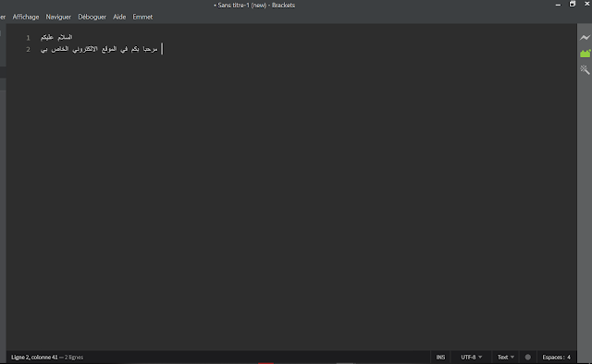This screenshot has width=592, height=364.
Task: Click Arabic text on line 2
Action: [x=99, y=49]
